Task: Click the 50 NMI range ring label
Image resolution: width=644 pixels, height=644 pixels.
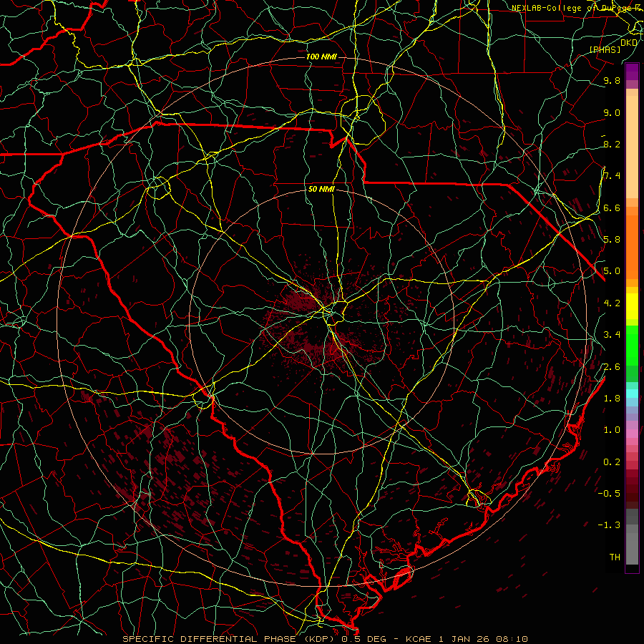Action: click(321, 190)
